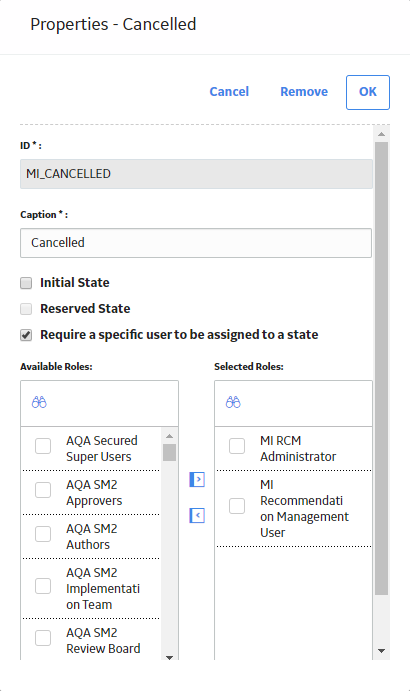The width and height of the screenshot is (410, 691).
Task: Click down arrow of Available Roles scrollbar
Action: click(169, 657)
